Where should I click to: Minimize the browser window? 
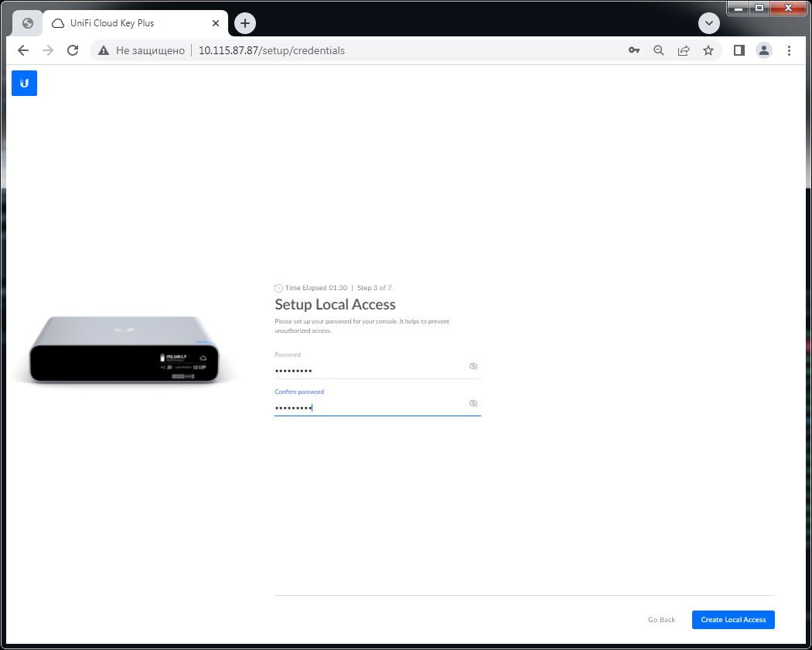739,9
